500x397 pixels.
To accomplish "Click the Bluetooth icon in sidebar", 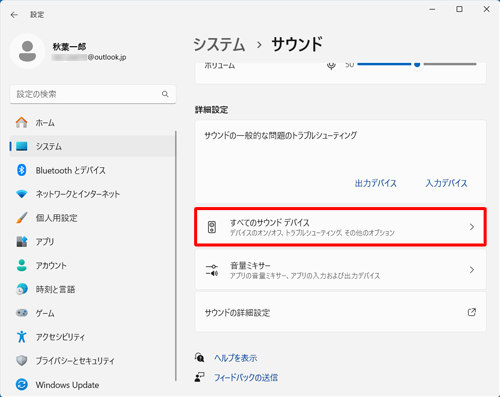I will [x=22, y=170].
